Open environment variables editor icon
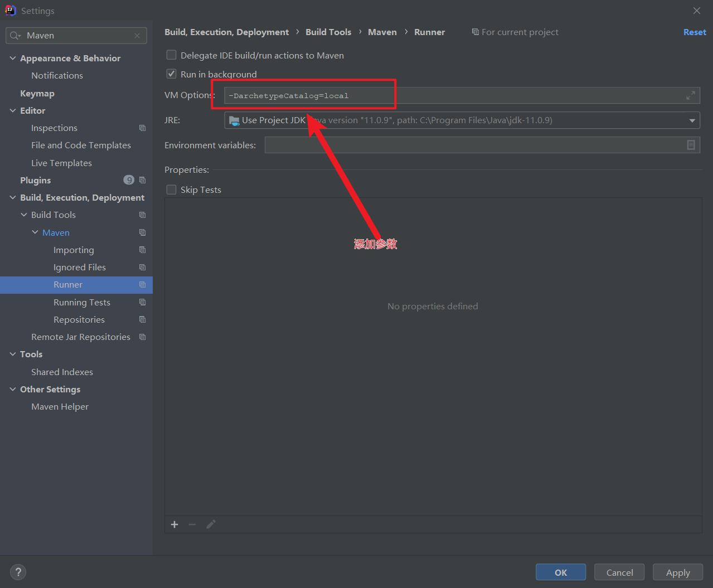Screen dimensions: 713x588 [691, 145]
